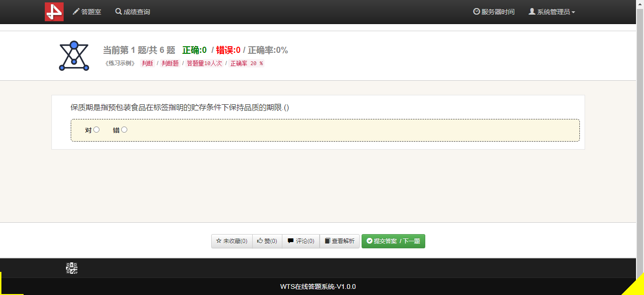Open the 《练习示例》 link
The image size is (644, 295).
click(120, 63)
